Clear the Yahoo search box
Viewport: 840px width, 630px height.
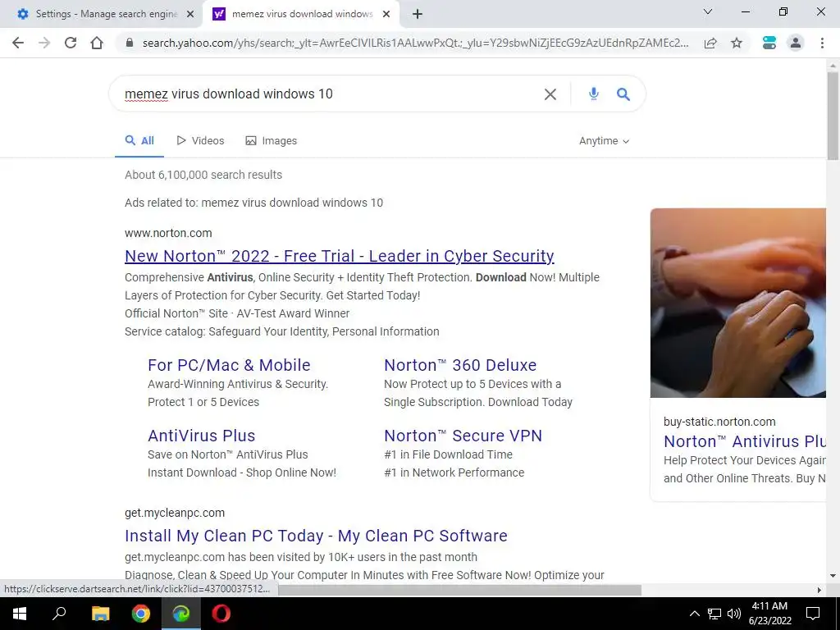(x=550, y=94)
